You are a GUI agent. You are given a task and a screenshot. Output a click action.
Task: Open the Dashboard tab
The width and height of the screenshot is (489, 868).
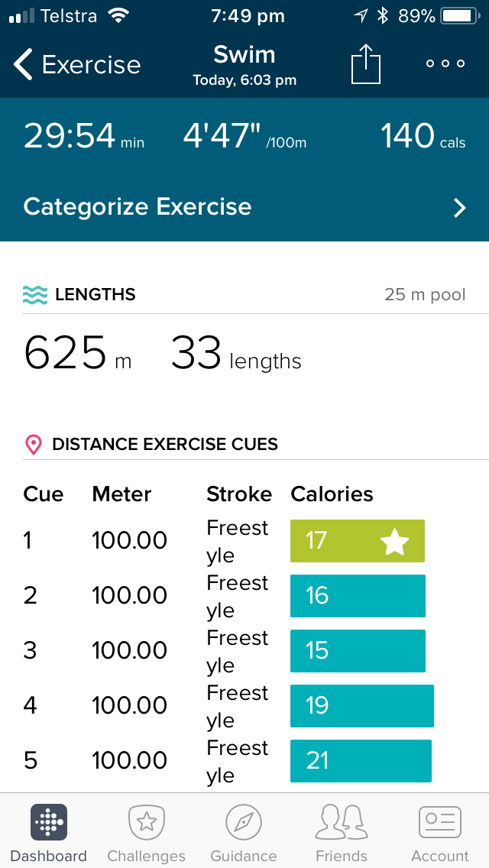[49, 833]
